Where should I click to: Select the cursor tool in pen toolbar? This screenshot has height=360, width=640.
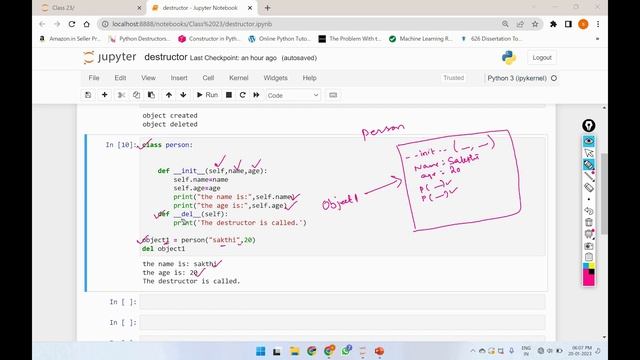pyautogui.click(x=589, y=153)
